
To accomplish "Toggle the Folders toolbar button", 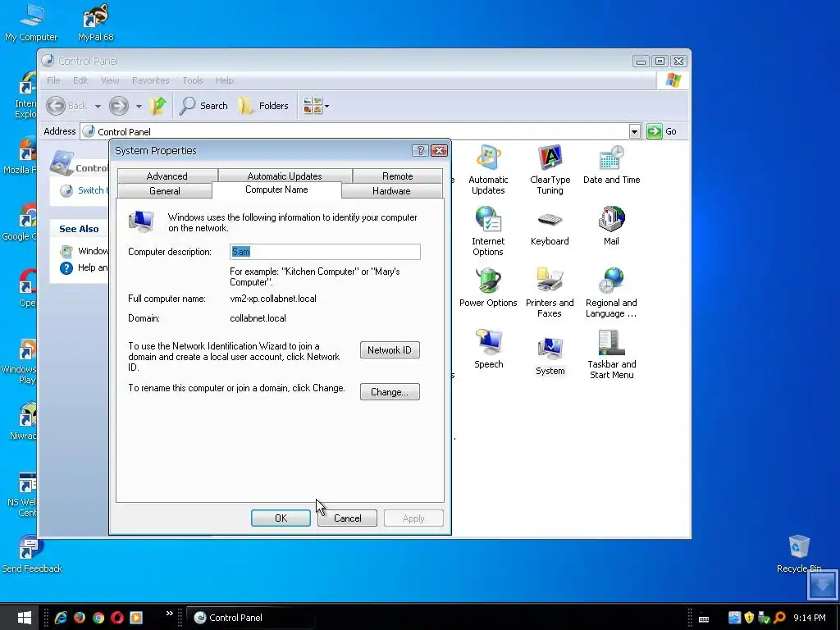I will (263, 106).
